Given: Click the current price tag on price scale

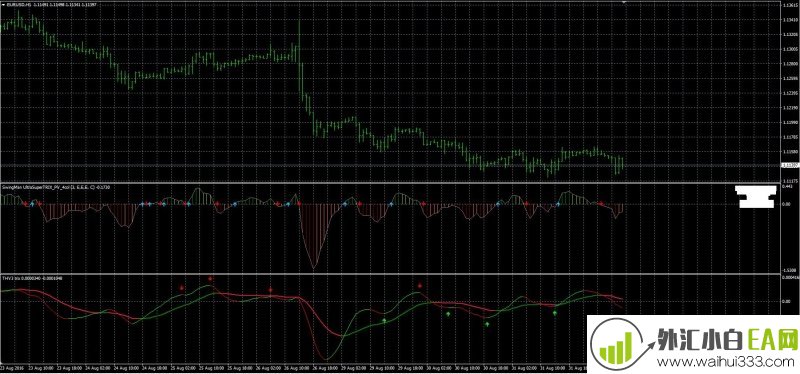Looking at the screenshot, I should point(789,165).
